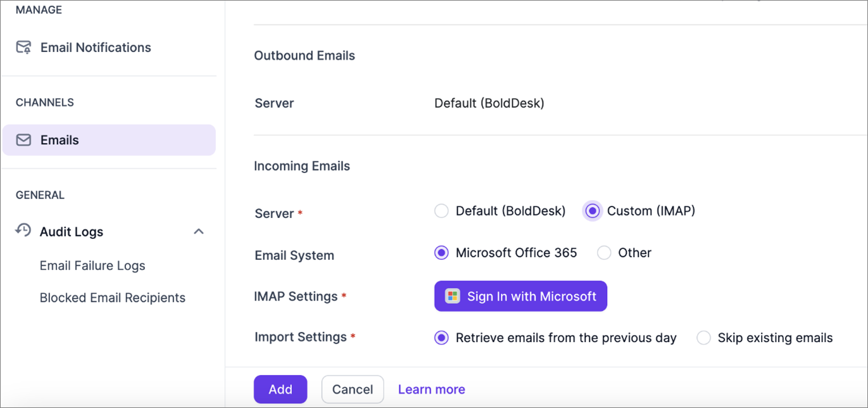Screen dimensions: 868x408
Task: Select Retrieve emails from the previous day
Action: point(441,338)
